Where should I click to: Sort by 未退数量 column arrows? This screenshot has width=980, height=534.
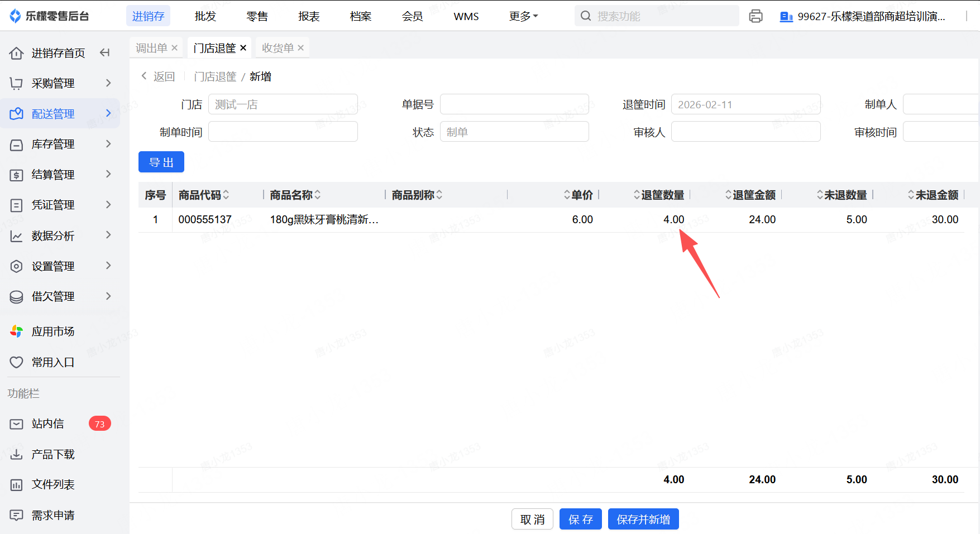point(820,195)
